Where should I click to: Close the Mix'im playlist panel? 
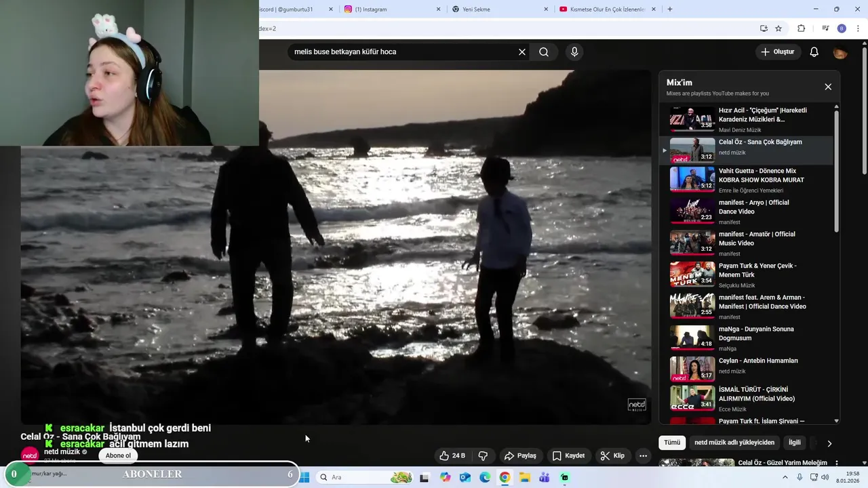point(828,87)
